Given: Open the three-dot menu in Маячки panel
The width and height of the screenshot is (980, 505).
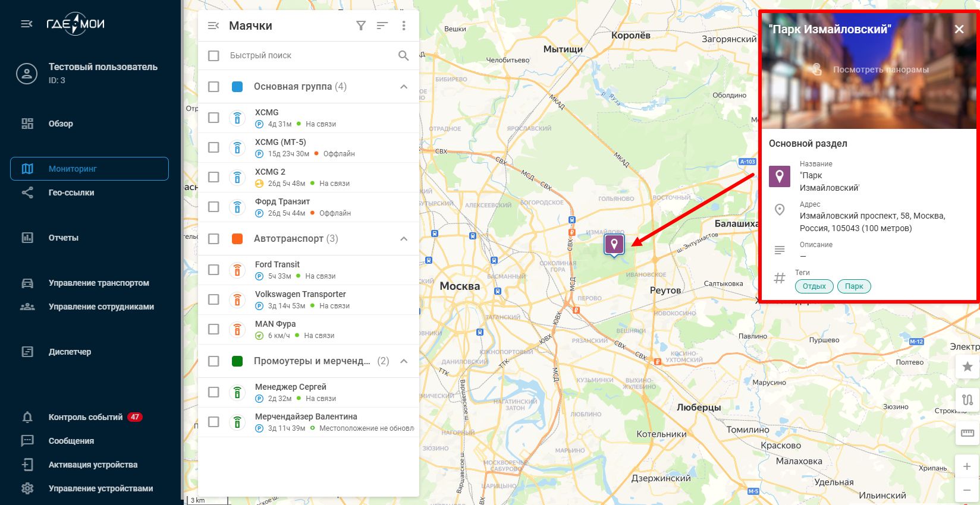Looking at the screenshot, I should point(404,26).
